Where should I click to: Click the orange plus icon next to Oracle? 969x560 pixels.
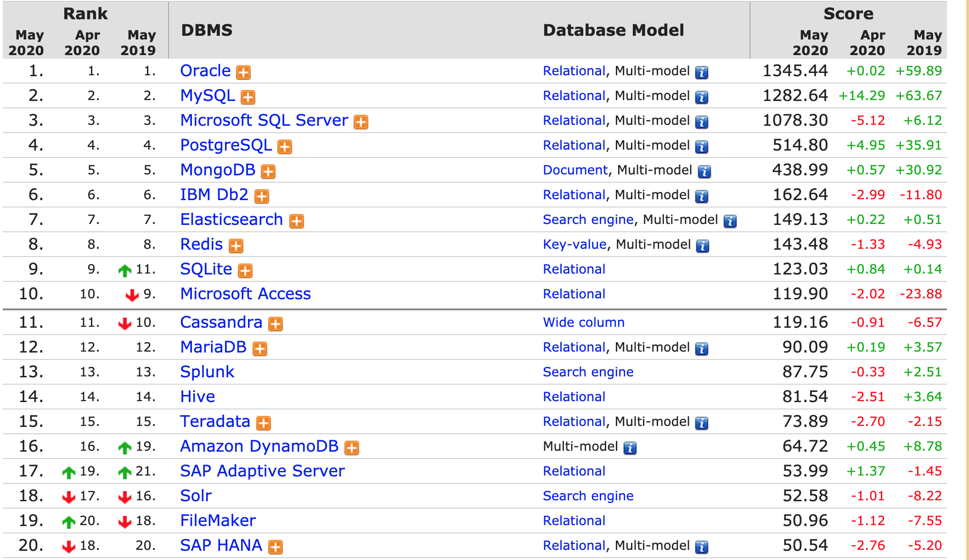243,72
